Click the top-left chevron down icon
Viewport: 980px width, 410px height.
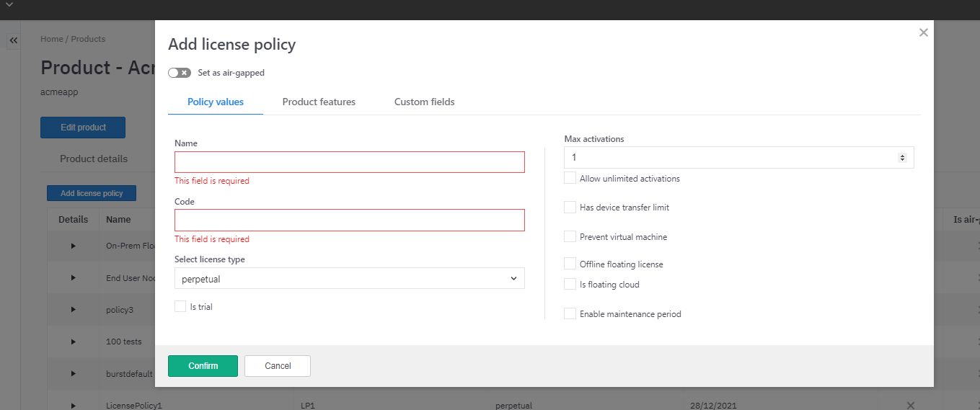click(9, 5)
